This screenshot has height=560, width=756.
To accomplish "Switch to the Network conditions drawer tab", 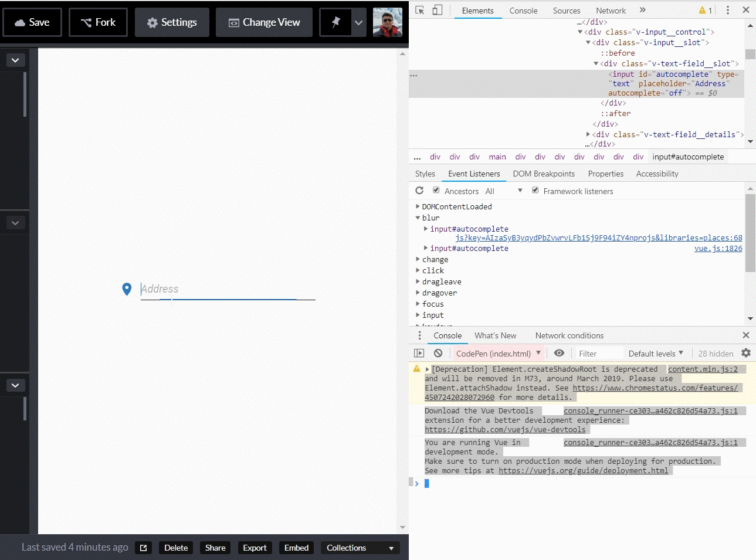I will (569, 335).
